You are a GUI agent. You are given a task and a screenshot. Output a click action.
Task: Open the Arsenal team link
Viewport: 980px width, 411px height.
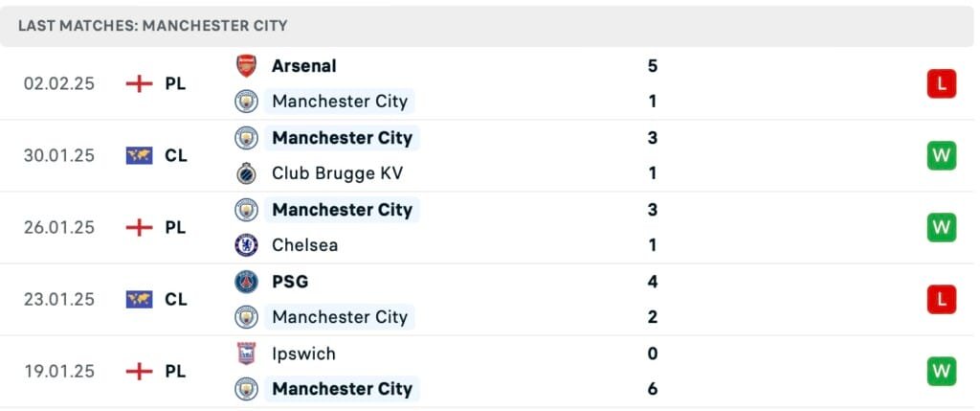click(303, 66)
